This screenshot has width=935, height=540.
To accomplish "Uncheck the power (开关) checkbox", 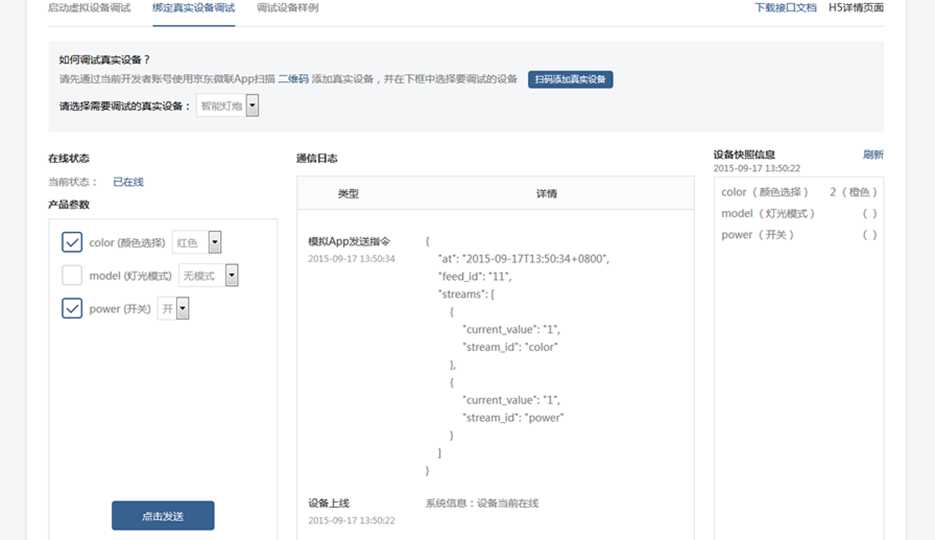I will pos(72,308).
